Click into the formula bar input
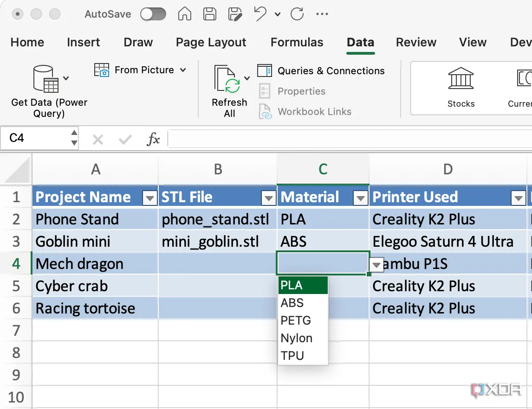This screenshot has height=409, width=532. point(350,139)
